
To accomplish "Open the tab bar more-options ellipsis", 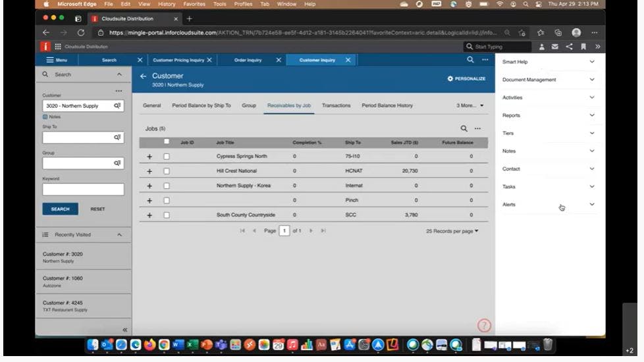I will [485, 60].
